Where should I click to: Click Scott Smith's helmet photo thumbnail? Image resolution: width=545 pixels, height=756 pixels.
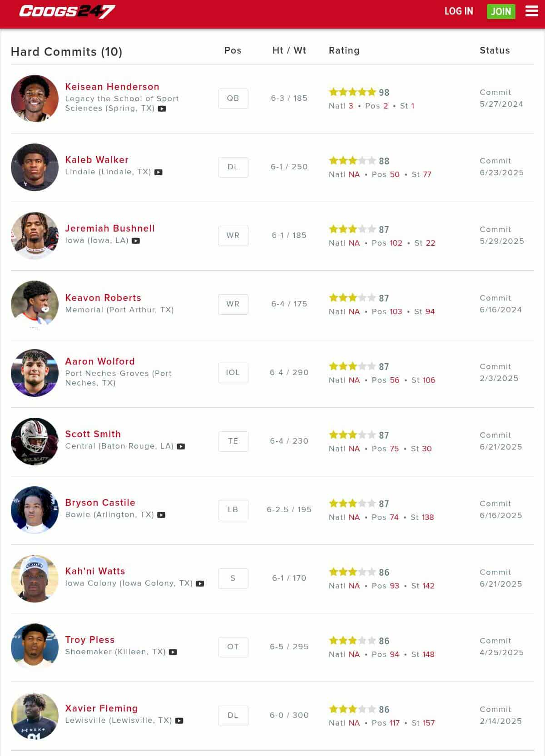(x=35, y=441)
